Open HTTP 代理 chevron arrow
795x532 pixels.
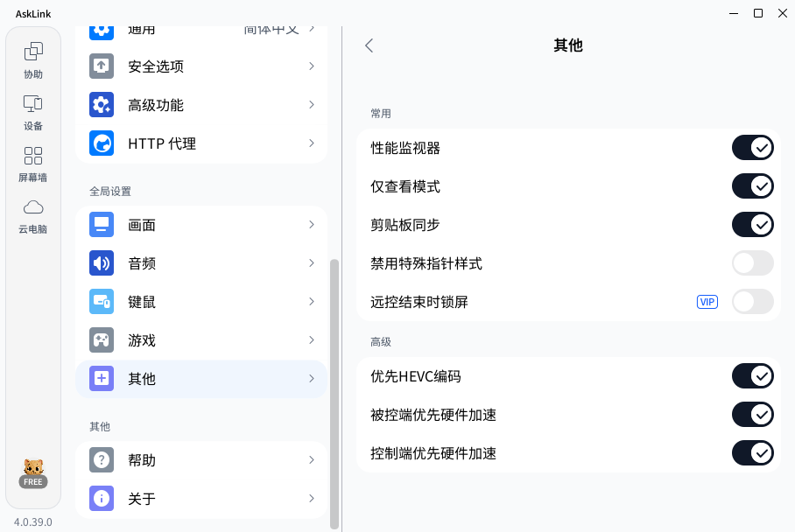point(312,143)
